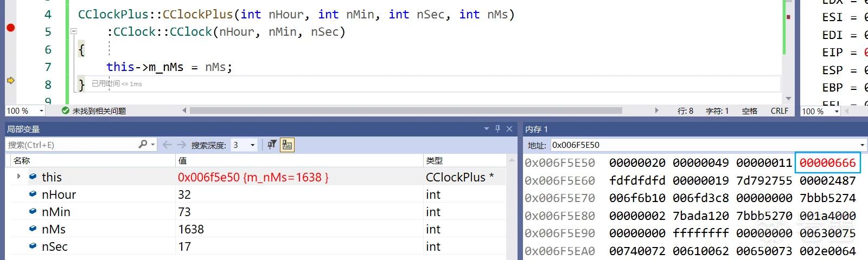Open the search options dropdown beside the magnifier

pos(153,145)
